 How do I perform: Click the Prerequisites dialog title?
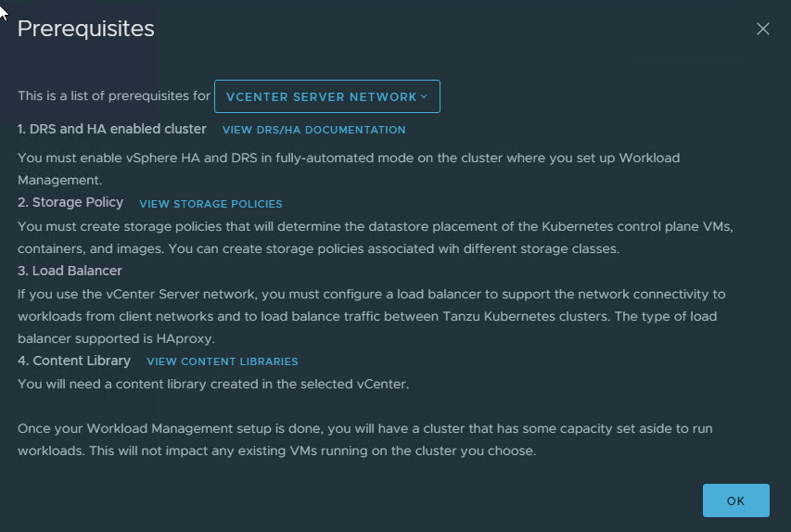(86, 29)
